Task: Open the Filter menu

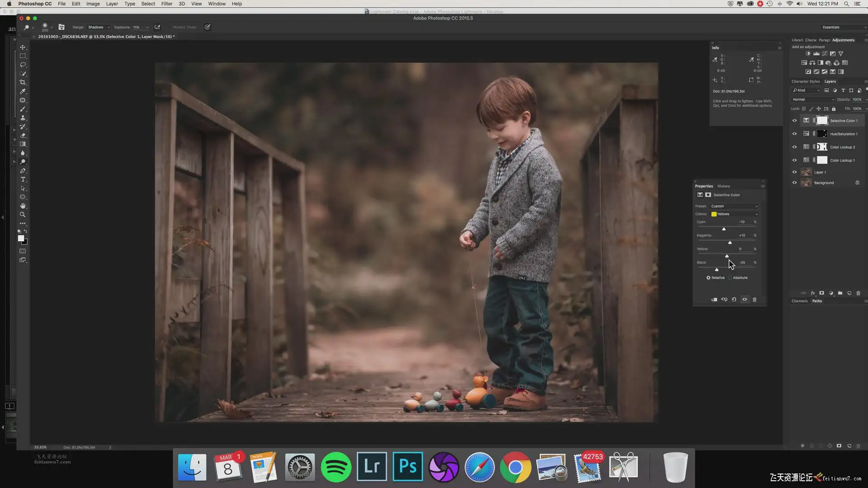Action: tap(167, 4)
